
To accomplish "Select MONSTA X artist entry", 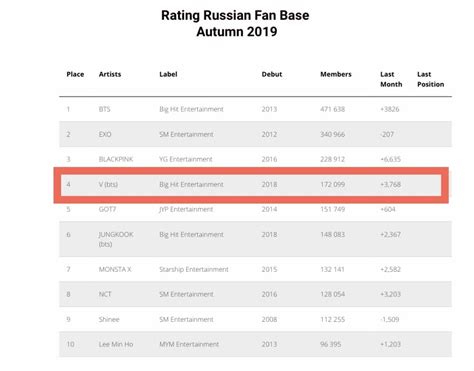I will [x=115, y=269].
